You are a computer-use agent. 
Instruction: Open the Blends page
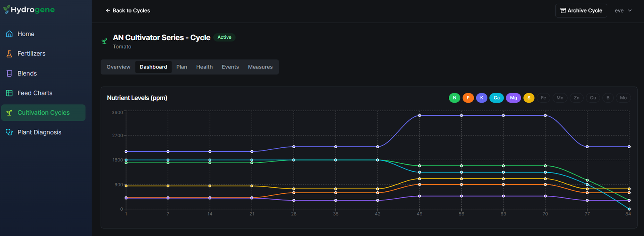tap(43, 73)
